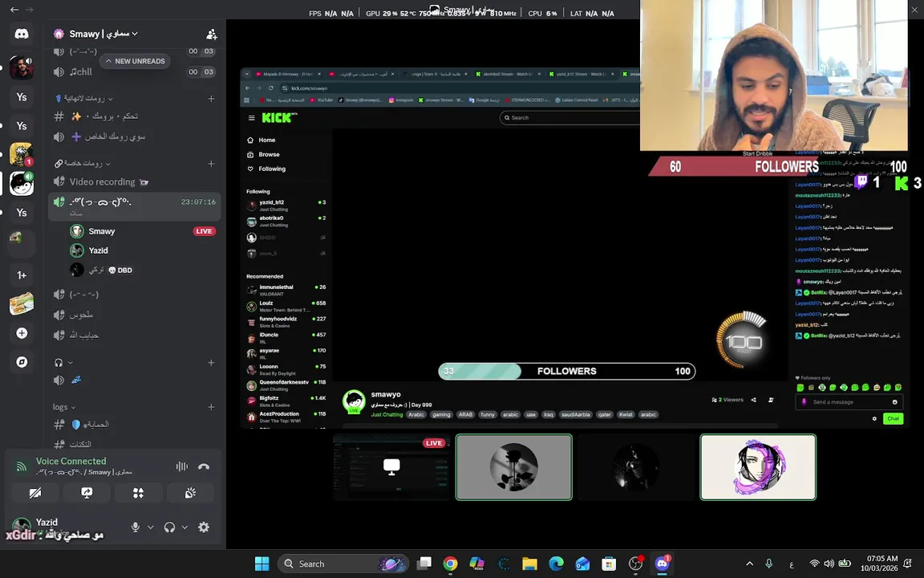The width and height of the screenshot is (924, 578).
Task: Open the Soundboard icon
Action: [x=190, y=492]
